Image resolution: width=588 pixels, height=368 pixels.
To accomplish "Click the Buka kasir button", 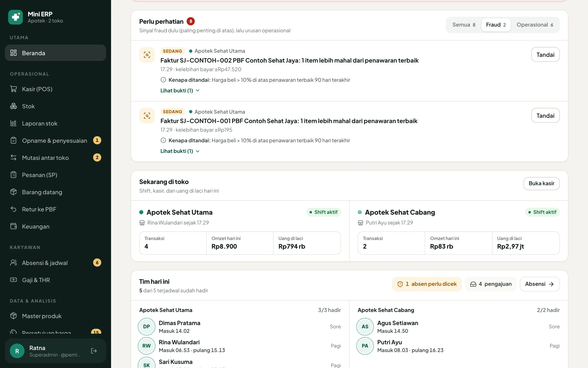I will coord(541,184).
